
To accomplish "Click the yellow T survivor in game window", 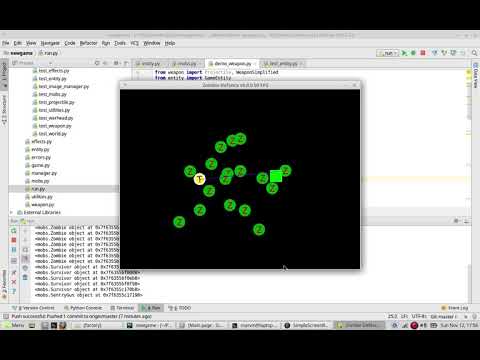I will (x=199, y=179).
